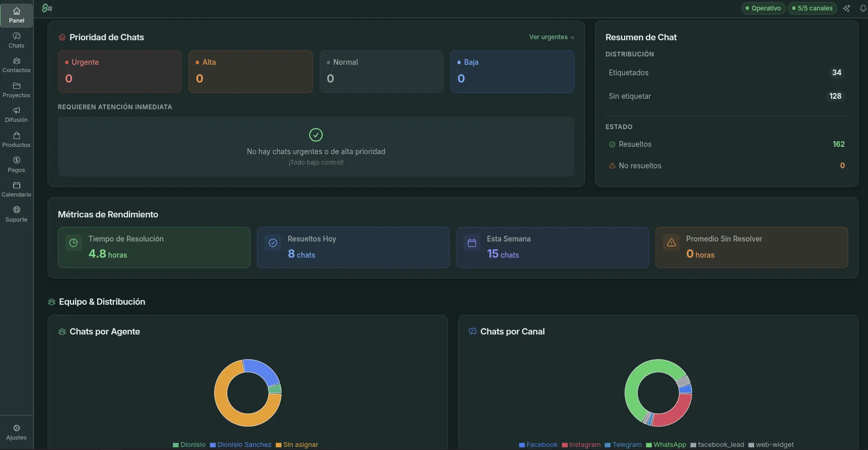
Task: Toggle Instagram legend in channel chart
Action: (581, 445)
